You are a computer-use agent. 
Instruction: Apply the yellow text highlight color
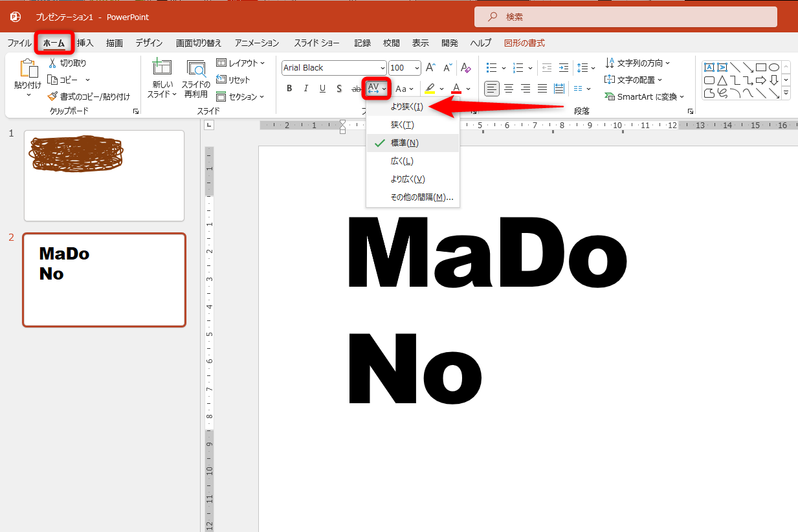(x=430, y=89)
